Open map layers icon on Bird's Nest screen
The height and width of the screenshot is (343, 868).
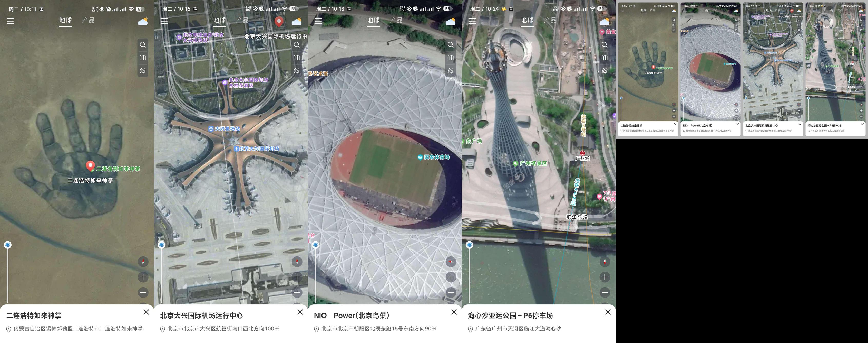click(451, 58)
